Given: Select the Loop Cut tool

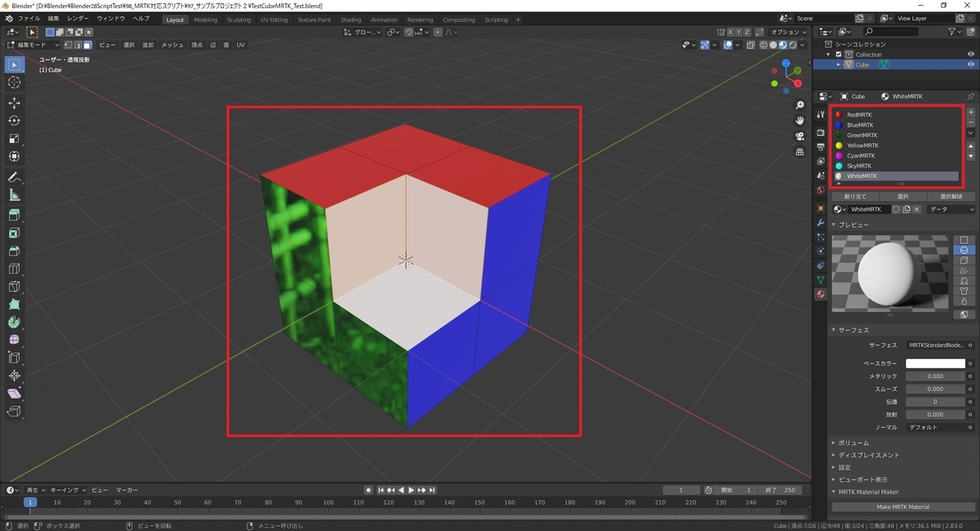Looking at the screenshot, I should point(14,269).
